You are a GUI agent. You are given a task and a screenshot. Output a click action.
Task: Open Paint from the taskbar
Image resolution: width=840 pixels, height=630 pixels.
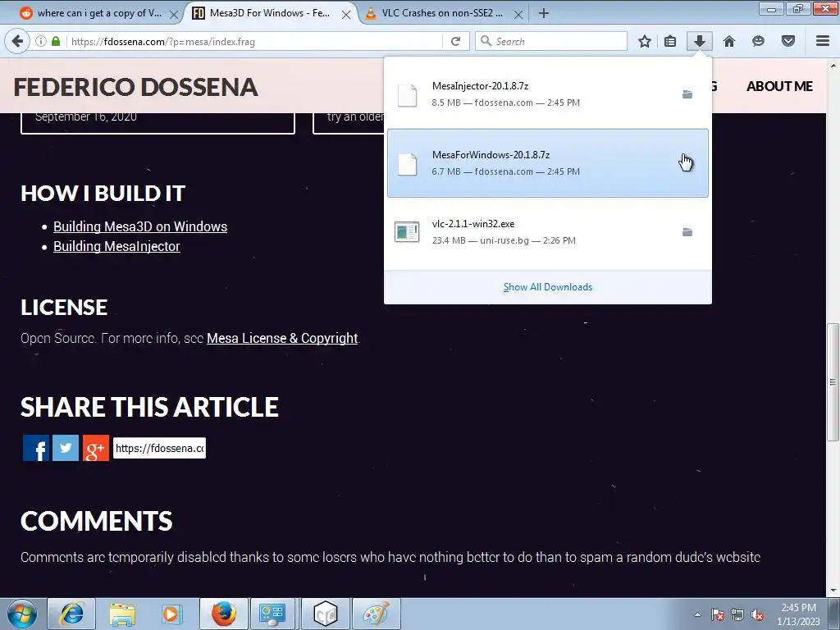click(377, 614)
